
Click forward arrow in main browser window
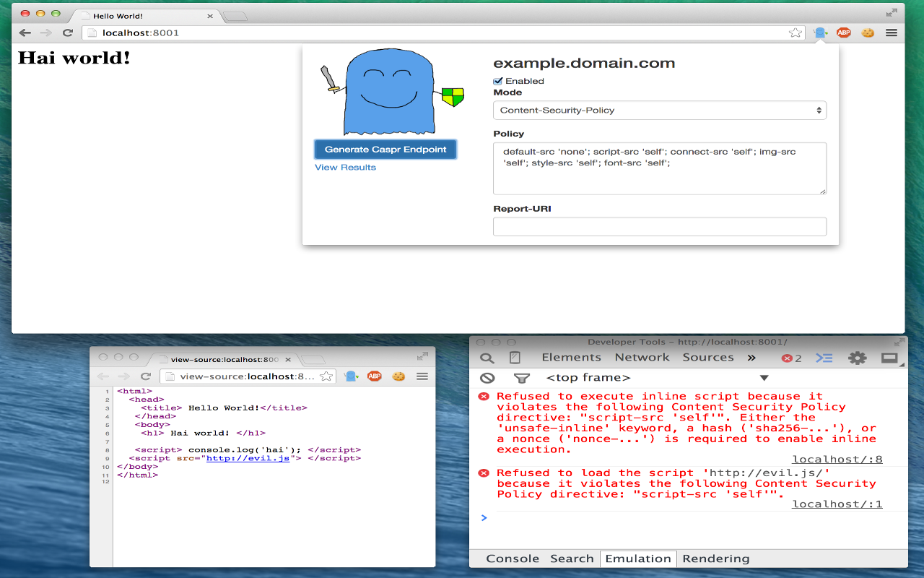[x=46, y=33]
